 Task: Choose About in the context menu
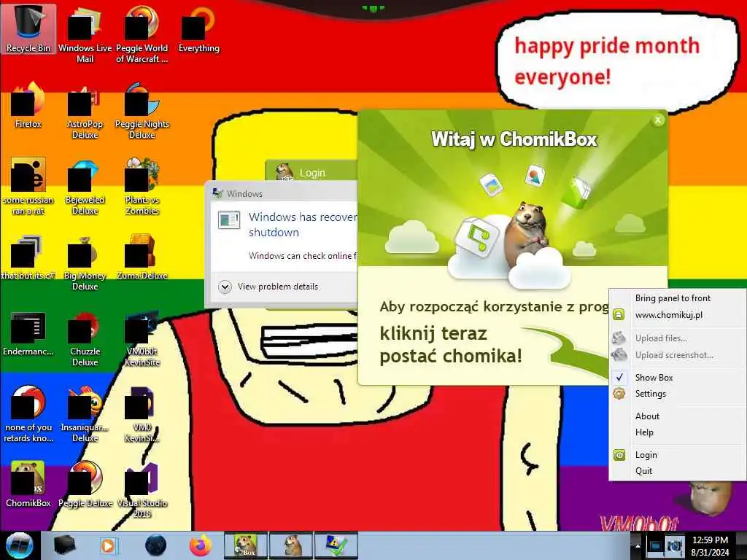pyautogui.click(x=677, y=416)
